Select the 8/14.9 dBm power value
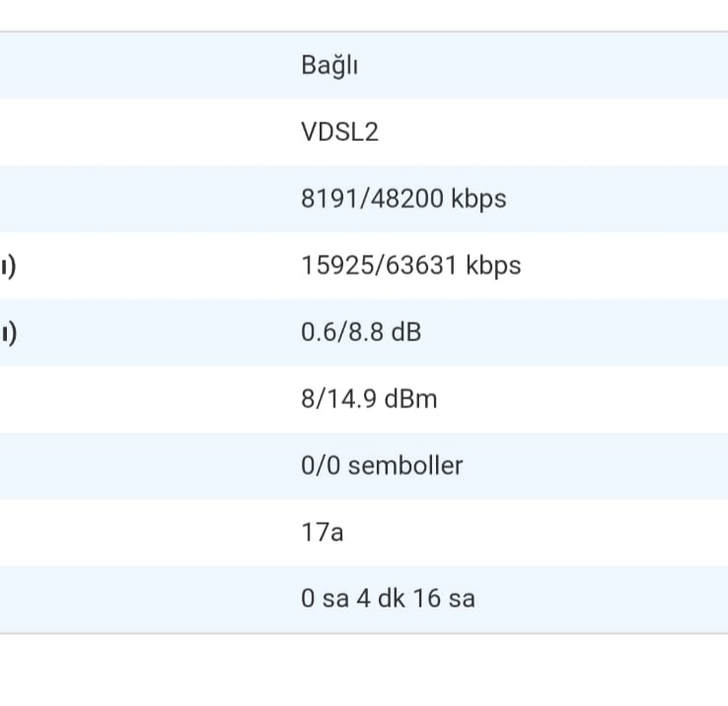 pos(369,399)
